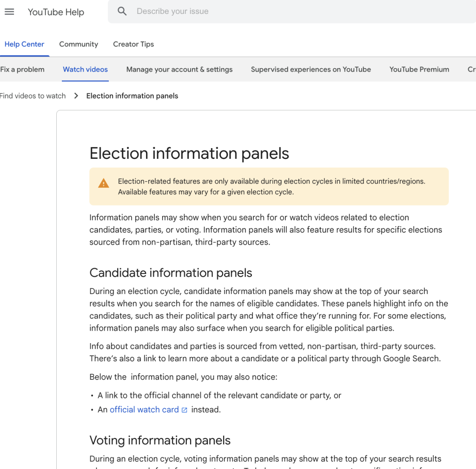476x469 pixels.
Task: Click paragraph starting 'Info about candidates and parties'
Action: tap(265, 352)
